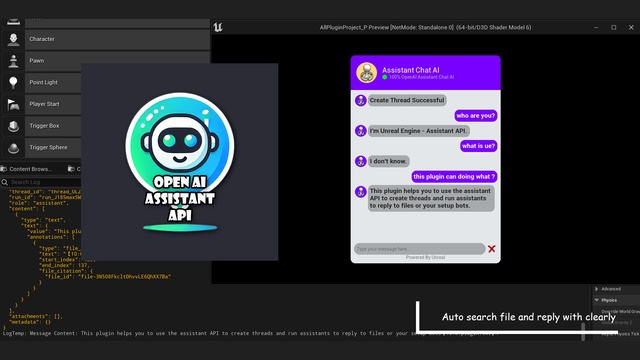Click the 'who are you?' chat bubble
Viewport: 640px width, 360px height.
476,116
